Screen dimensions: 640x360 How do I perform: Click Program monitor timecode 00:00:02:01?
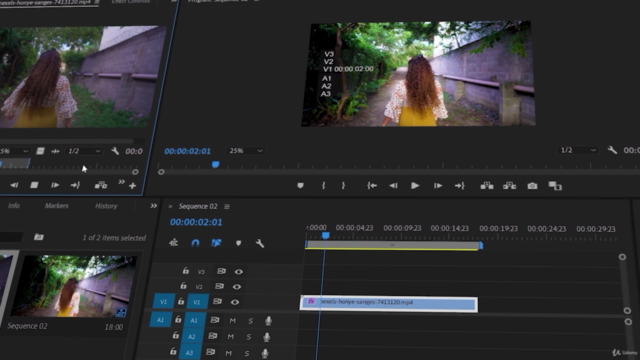click(187, 151)
